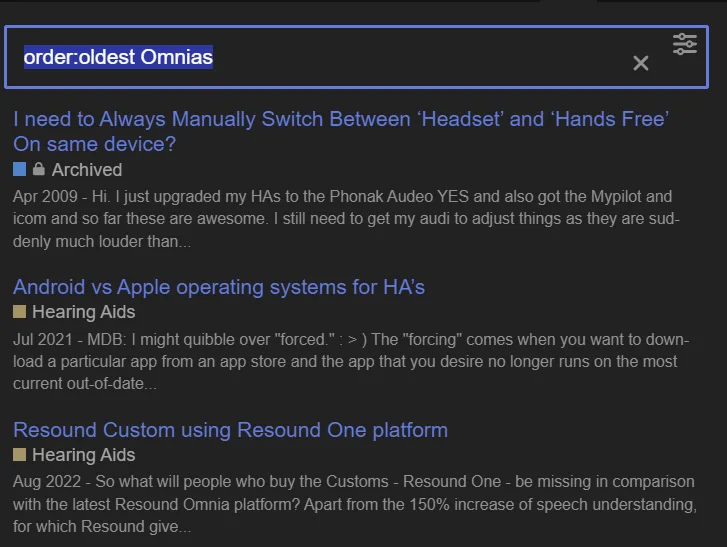Open 'I need to Always Manually Switch' topic
The image size is (727, 547).
click(341, 131)
